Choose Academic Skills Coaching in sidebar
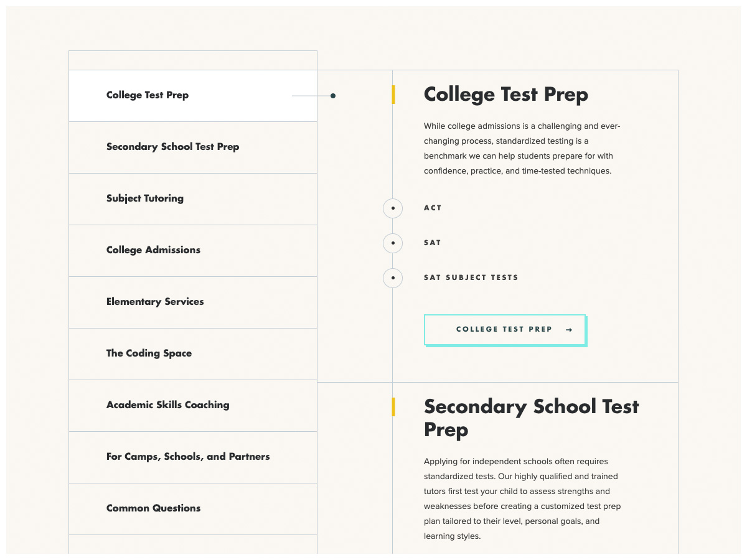The width and height of the screenshot is (747, 560). pos(167,405)
